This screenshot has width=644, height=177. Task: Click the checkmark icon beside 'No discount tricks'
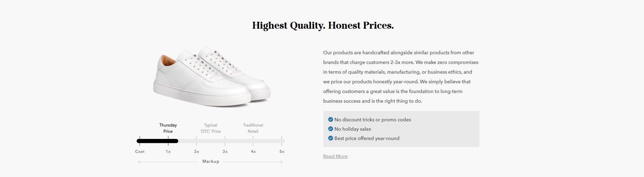330,120
